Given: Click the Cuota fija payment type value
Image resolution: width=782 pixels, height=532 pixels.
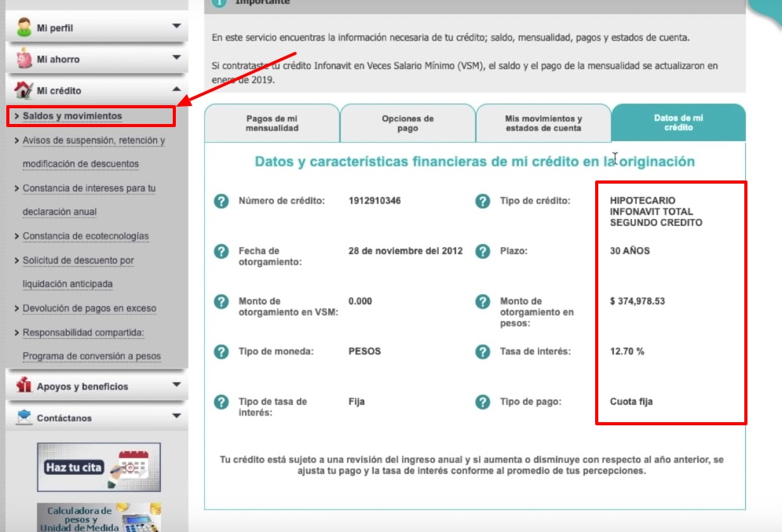Looking at the screenshot, I should 631,402.
